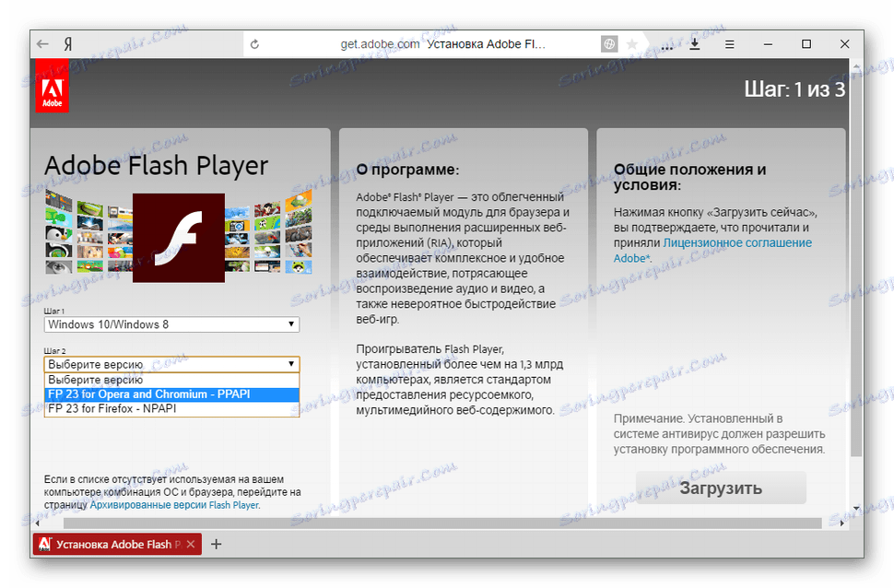
Task: Choose FP 23 for Firefox - NPAPI
Action: tap(171, 409)
